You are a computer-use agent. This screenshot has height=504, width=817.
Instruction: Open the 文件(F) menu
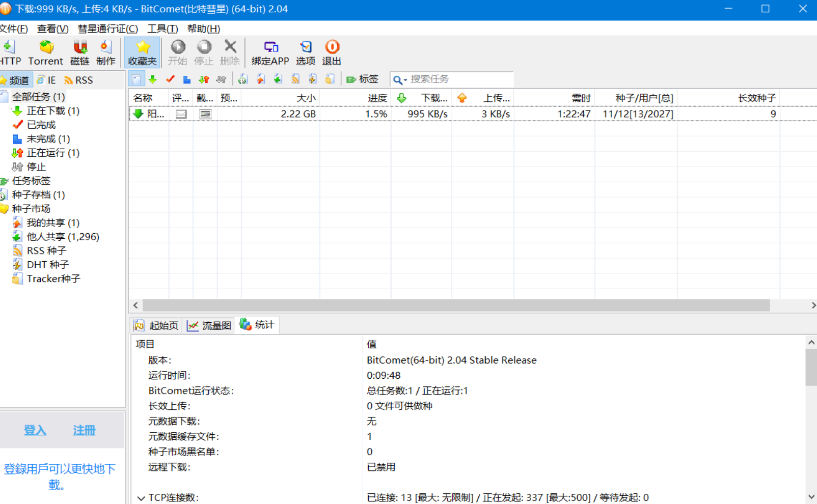click(x=14, y=29)
